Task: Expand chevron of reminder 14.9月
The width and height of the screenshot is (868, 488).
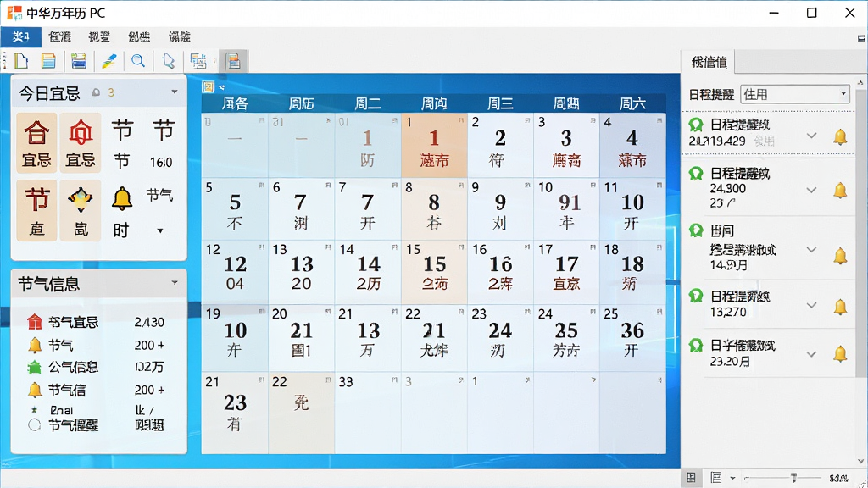Action: pos(811,250)
